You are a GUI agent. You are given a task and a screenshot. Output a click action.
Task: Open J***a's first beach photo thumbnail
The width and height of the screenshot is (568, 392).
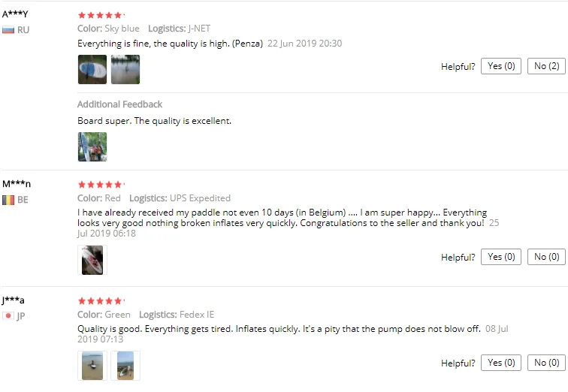pyautogui.click(x=92, y=366)
